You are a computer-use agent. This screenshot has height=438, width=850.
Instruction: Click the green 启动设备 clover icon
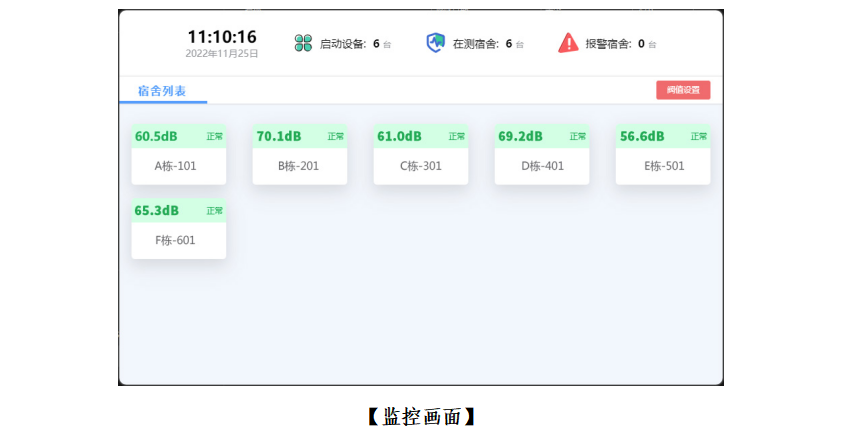click(x=303, y=43)
